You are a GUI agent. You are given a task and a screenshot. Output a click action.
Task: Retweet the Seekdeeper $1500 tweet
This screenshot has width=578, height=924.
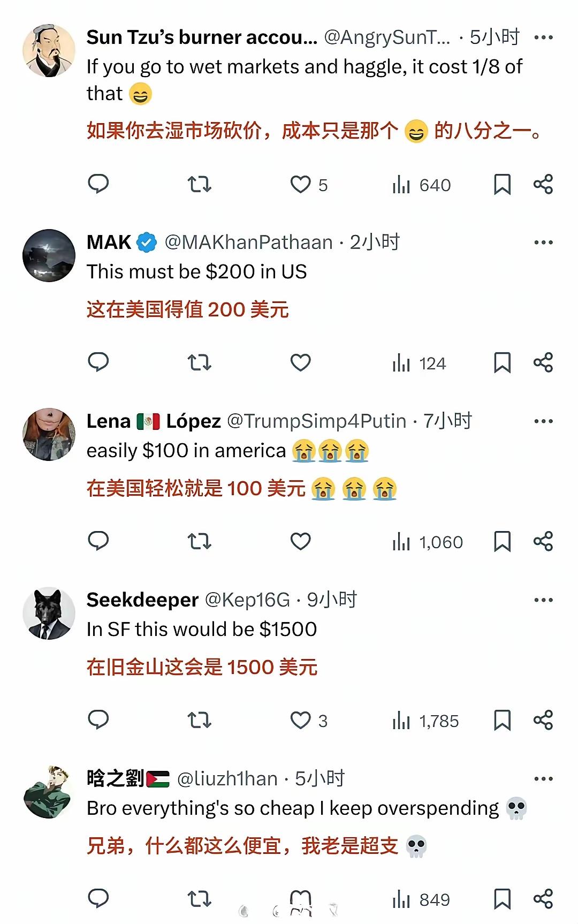199,721
